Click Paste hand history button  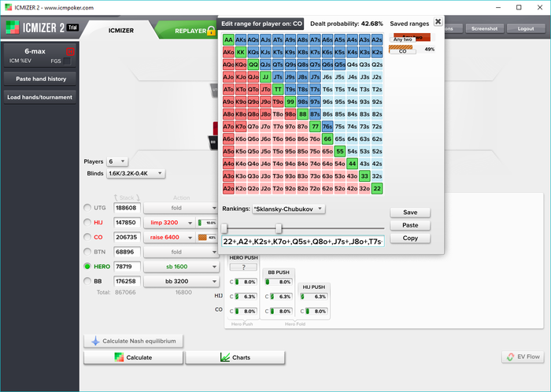tap(41, 79)
